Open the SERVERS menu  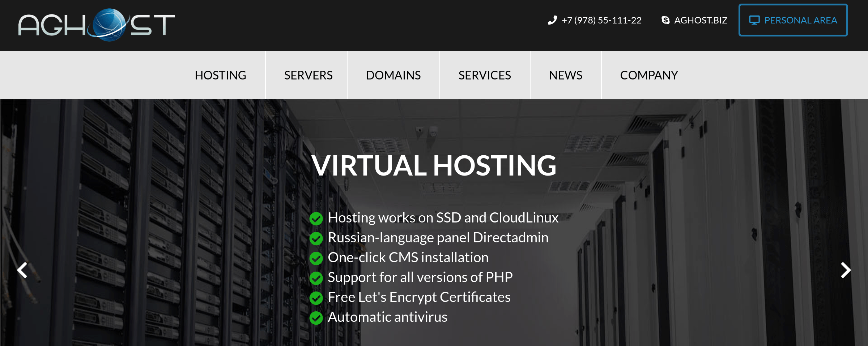308,75
